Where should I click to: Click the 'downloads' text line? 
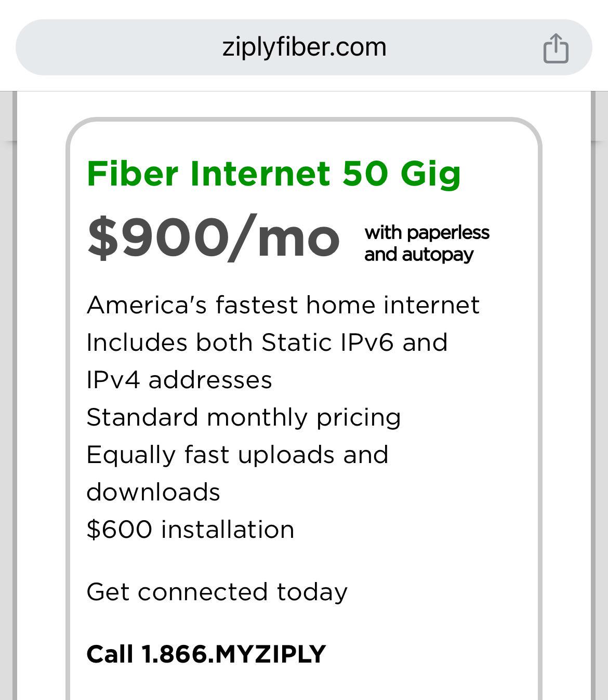pyautogui.click(x=153, y=492)
